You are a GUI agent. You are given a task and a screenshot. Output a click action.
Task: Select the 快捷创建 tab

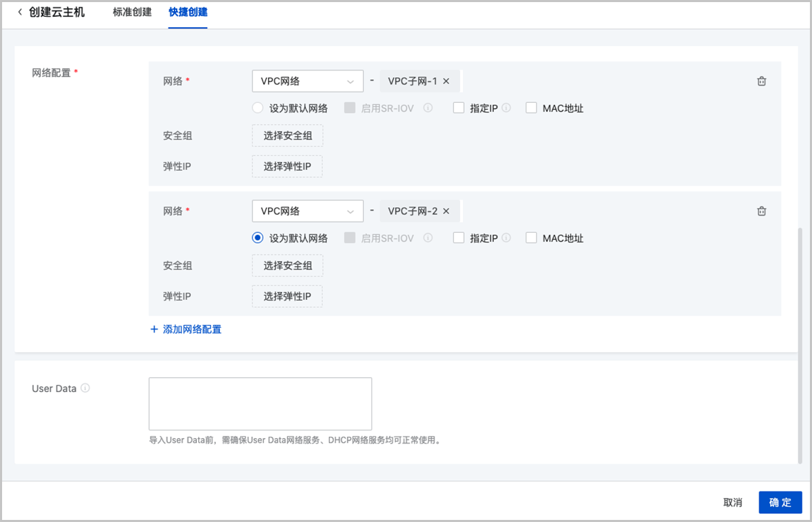[188, 12]
